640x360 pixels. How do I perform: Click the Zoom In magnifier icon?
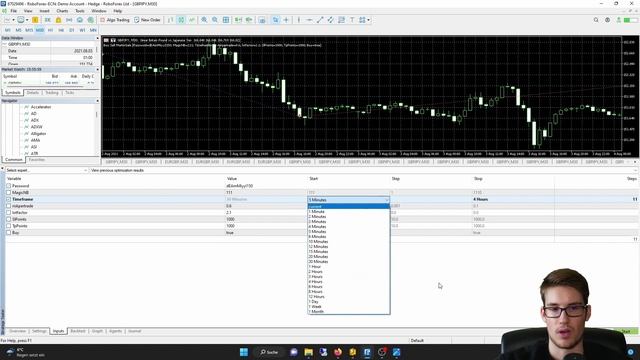pos(204,20)
